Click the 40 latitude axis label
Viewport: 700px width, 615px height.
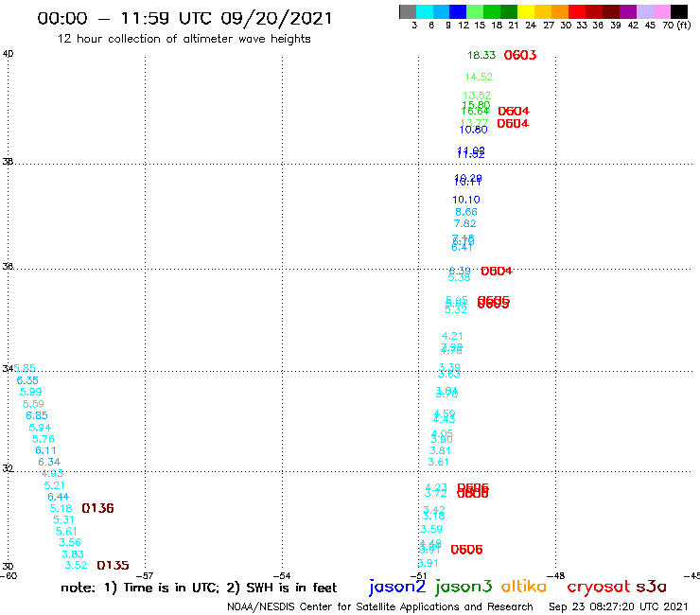pos(8,54)
